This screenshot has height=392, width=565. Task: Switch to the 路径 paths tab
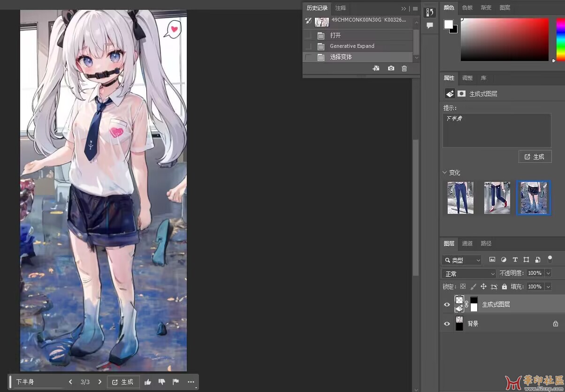tap(486, 243)
